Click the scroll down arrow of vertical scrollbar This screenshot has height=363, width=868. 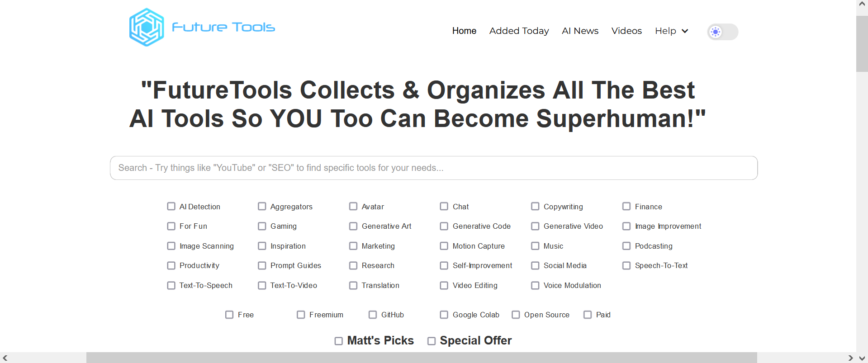(x=862, y=358)
